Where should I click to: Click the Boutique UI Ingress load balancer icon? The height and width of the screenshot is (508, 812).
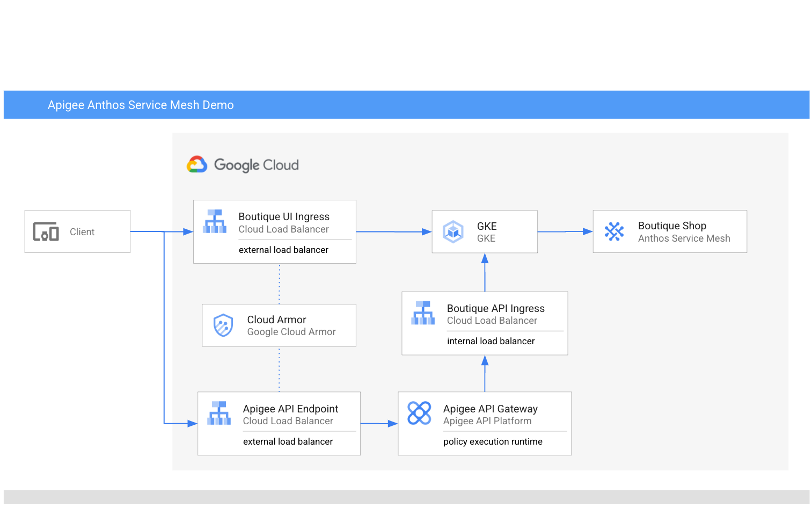(x=215, y=221)
